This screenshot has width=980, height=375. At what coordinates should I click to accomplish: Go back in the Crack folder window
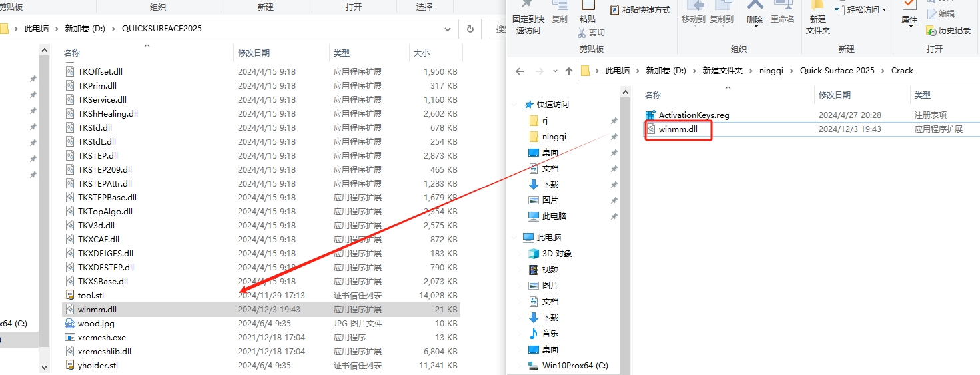click(520, 71)
